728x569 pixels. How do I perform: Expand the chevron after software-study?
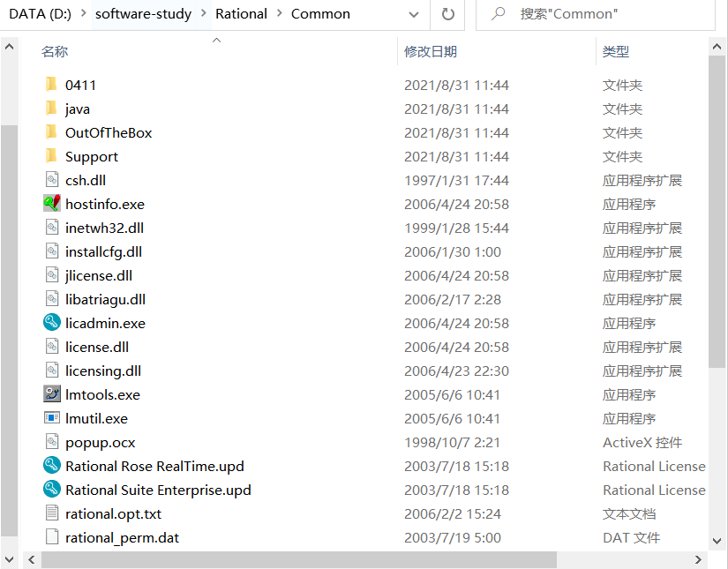(203, 13)
